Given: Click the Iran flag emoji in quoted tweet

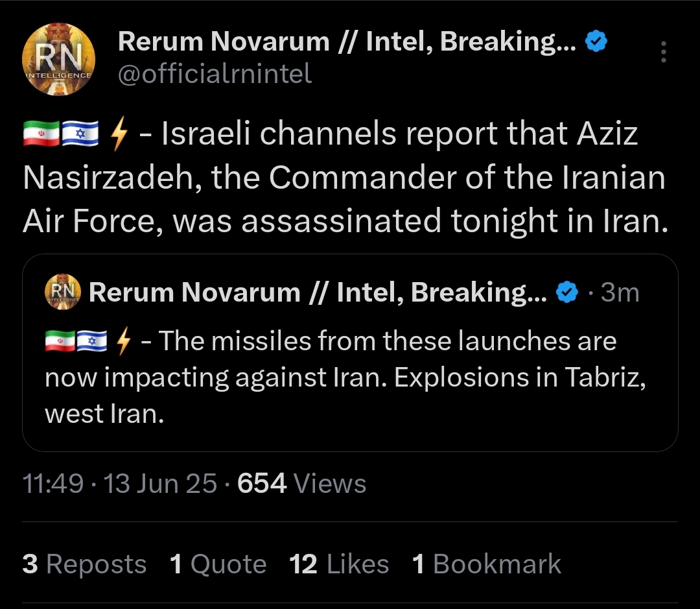Looking at the screenshot, I should 60,341.
